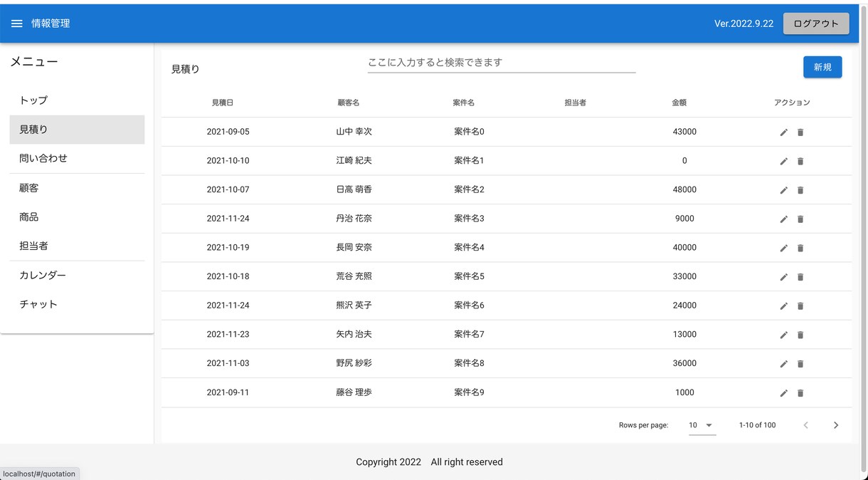The image size is (868, 480).
Task: Select cell 案件名3
Action: 469,219
